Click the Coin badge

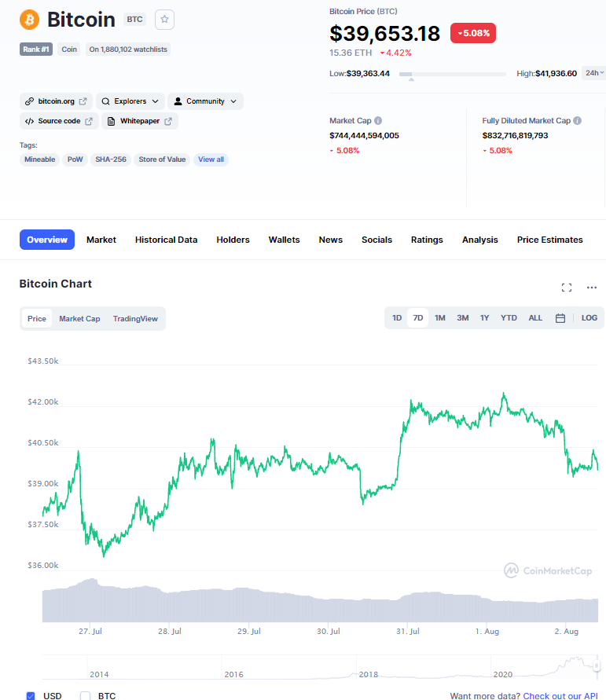coord(68,49)
